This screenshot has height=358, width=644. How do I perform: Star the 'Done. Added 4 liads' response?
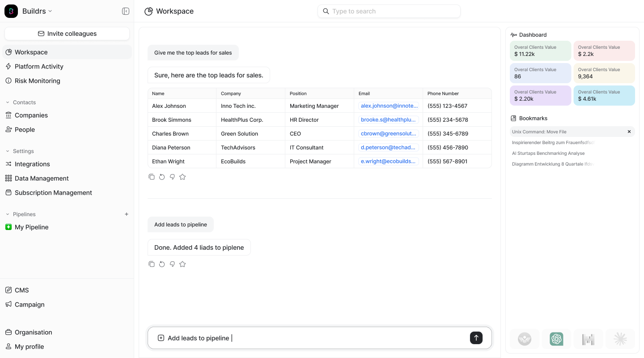tap(182, 264)
